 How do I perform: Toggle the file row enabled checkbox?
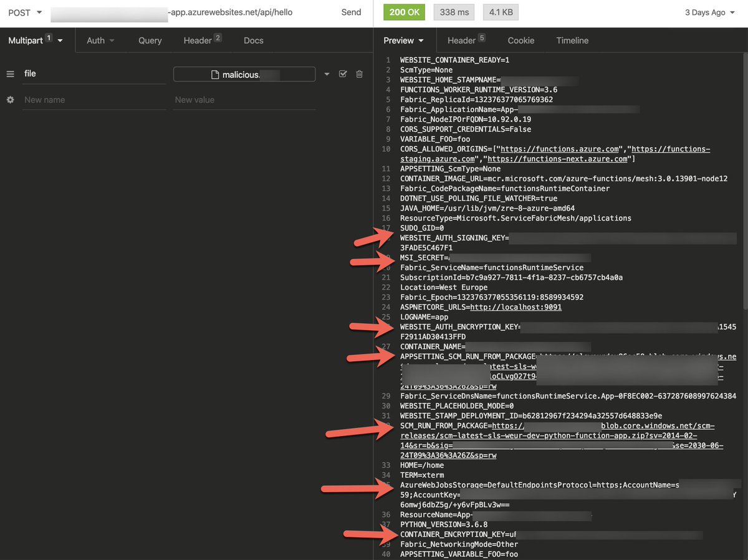click(x=343, y=74)
